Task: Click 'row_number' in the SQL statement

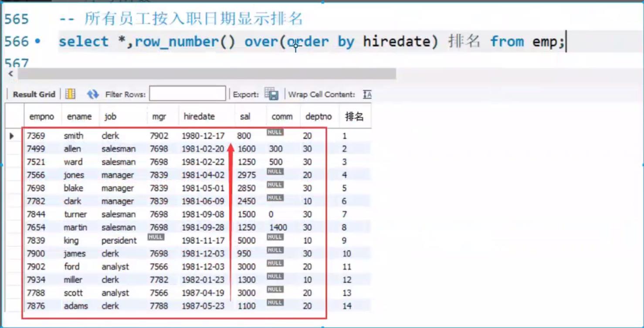Action: [x=176, y=42]
